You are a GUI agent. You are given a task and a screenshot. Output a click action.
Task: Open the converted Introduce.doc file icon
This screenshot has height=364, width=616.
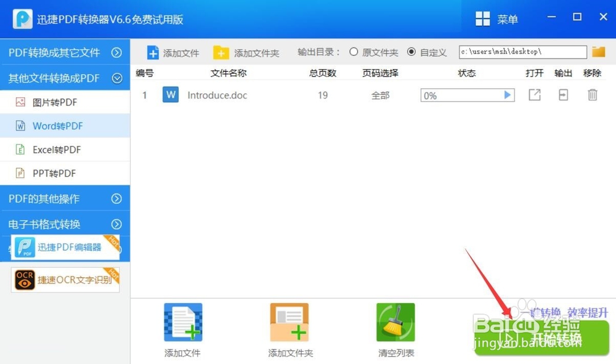pyautogui.click(x=534, y=95)
